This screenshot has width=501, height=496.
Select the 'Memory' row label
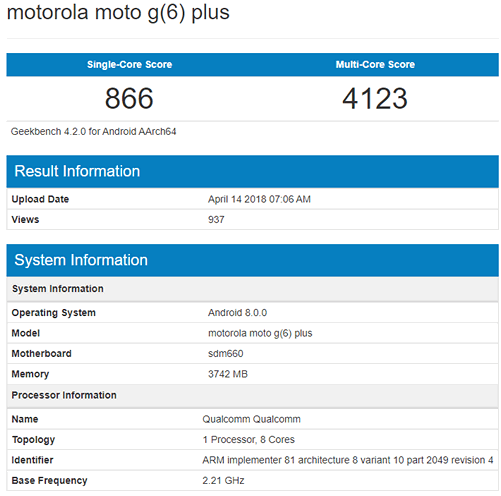pos(30,374)
